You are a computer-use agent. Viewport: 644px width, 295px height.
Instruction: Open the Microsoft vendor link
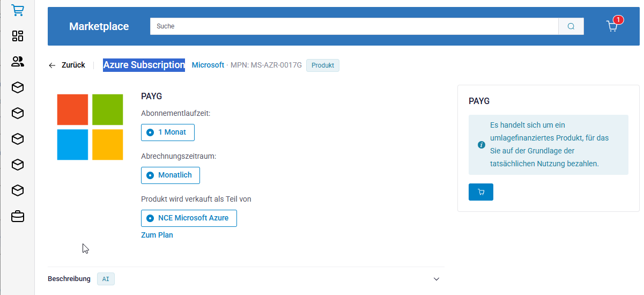[208, 65]
